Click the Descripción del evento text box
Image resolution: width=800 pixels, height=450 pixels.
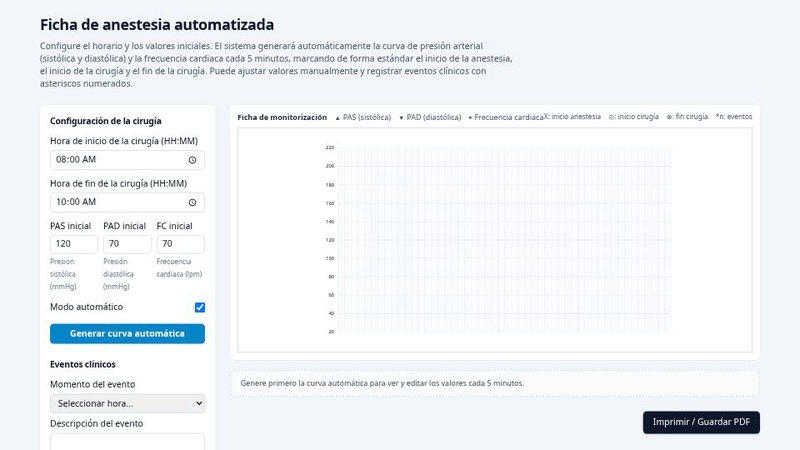click(x=128, y=442)
